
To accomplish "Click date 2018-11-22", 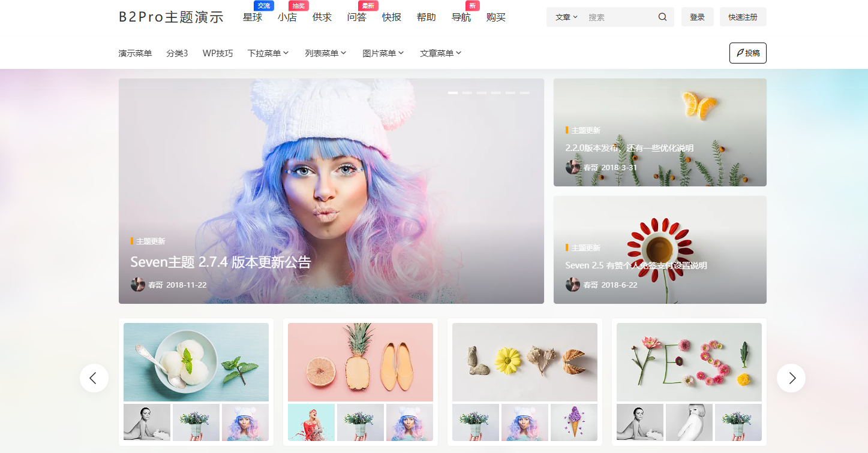I will tap(187, 285).
